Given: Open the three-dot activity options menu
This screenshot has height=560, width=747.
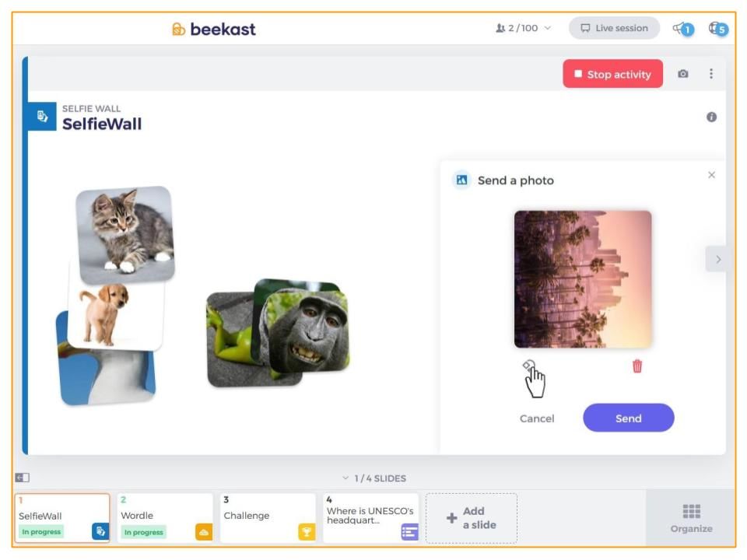Looking at the screenshot, I should [710, 74].
